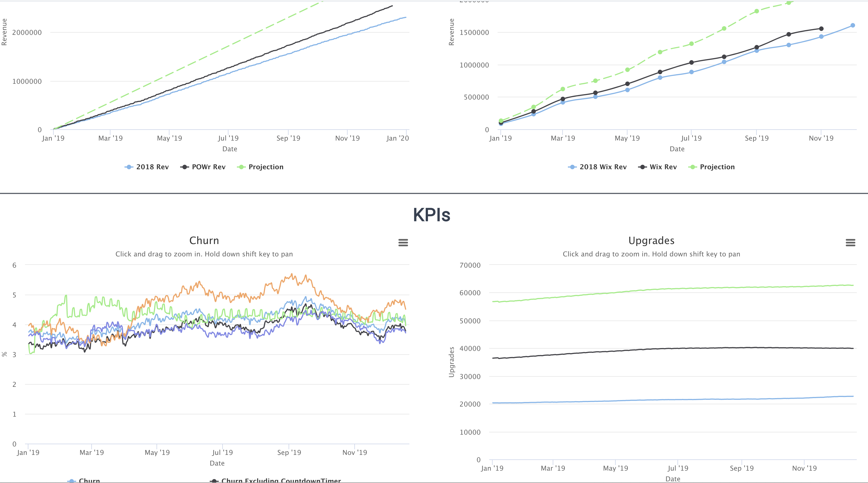Toggle the Churn legend entry
The image size is (868, 483).
89,480
